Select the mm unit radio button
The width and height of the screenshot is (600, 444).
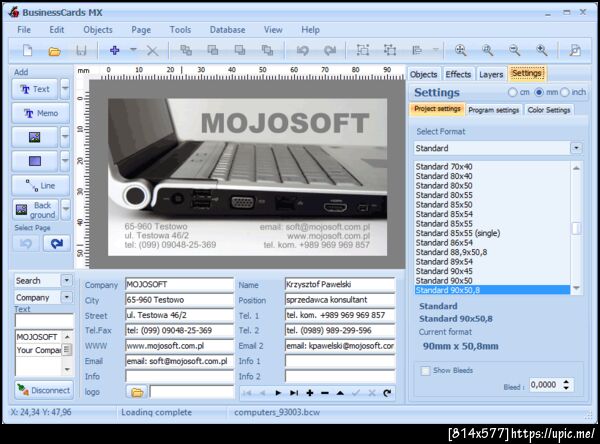pyautogui.click(x=539, y=92)
